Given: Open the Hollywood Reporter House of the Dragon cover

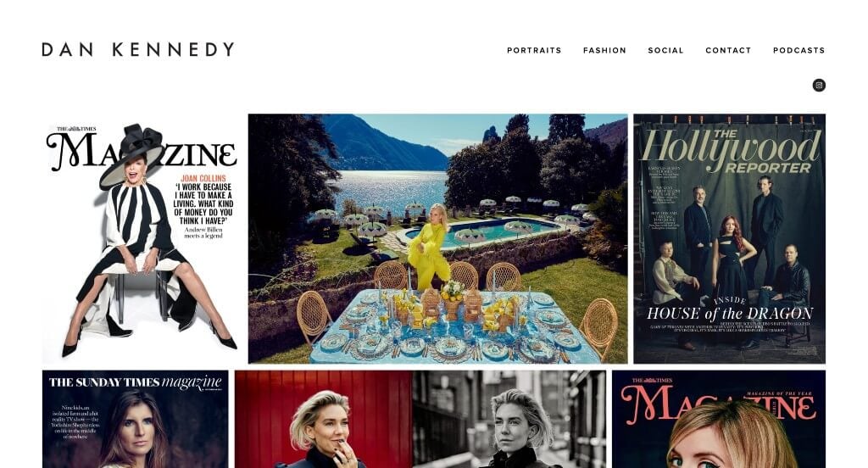Looking at the screenshot, I should (x=730, y=239).
